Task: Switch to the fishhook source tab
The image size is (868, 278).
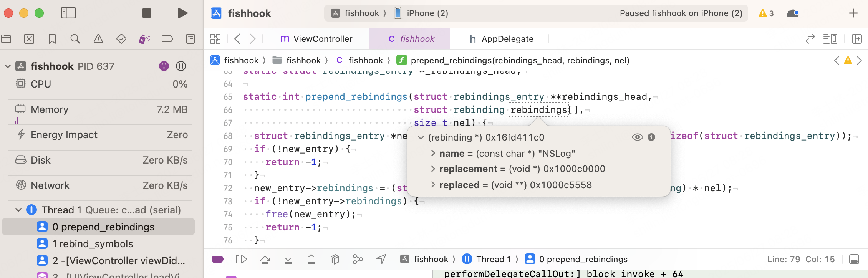Action: point(409,39)
